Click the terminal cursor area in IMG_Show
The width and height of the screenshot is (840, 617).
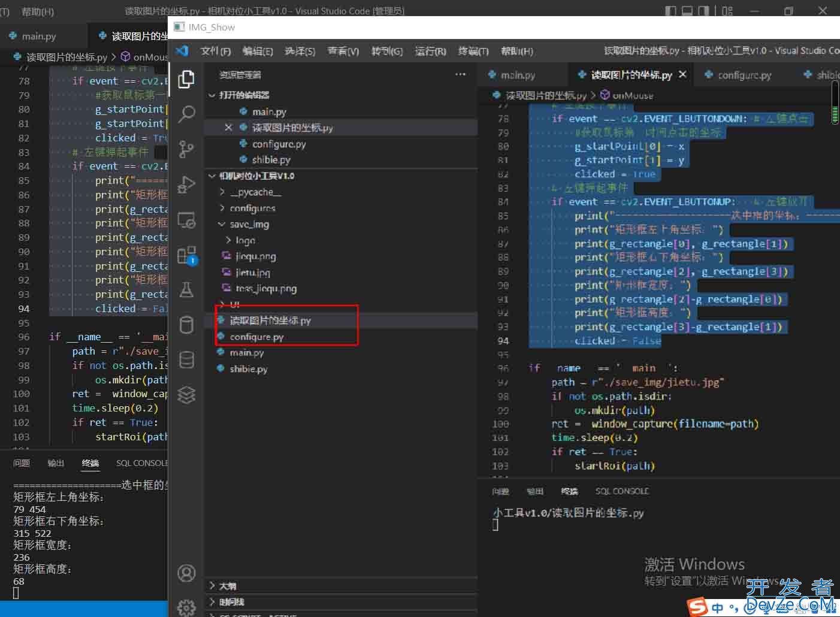pyautogui.click(x=495, y=525)
